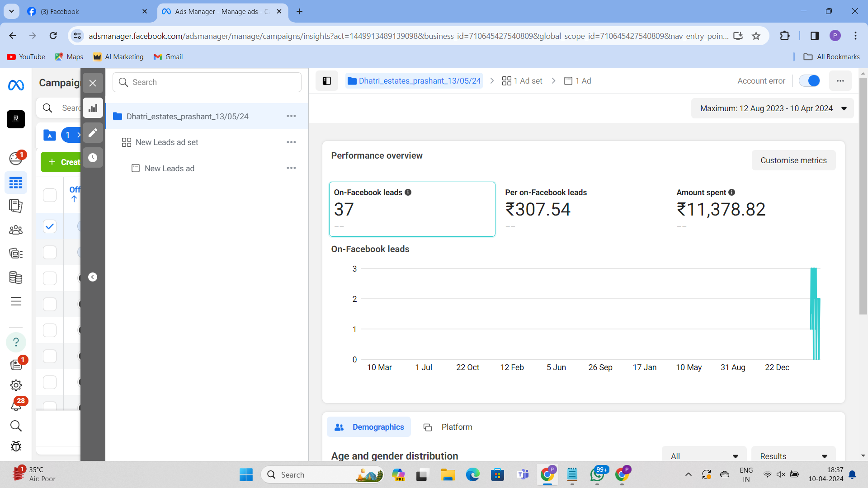This screenshot has height=488, width=868.
Task: Click the New Leads ad set tree item
Action: 166,142
